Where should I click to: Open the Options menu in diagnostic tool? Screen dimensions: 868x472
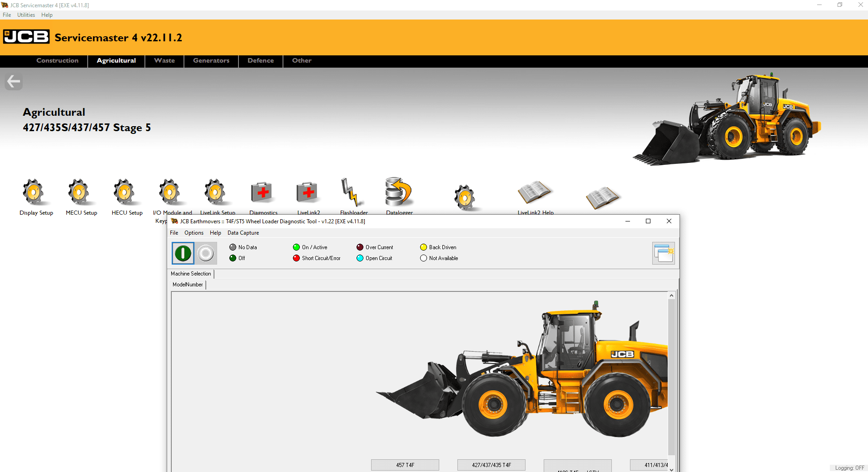(x=193, y=233)
